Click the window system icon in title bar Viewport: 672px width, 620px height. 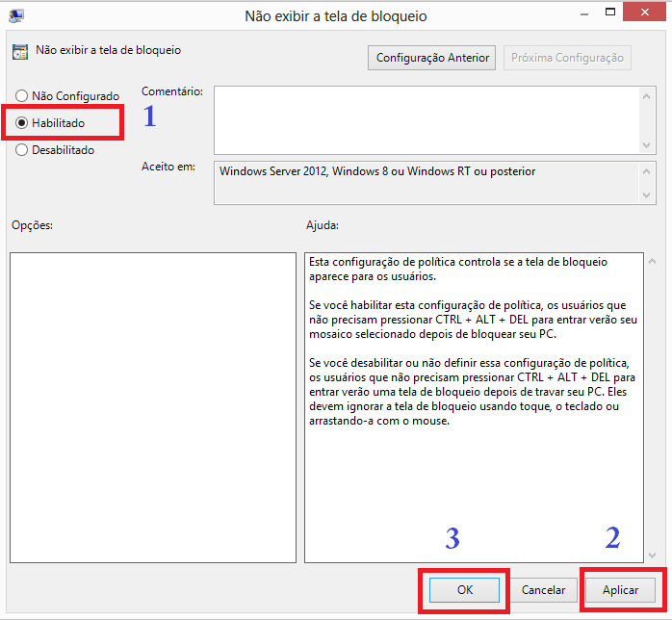click(x=16, y=14)
